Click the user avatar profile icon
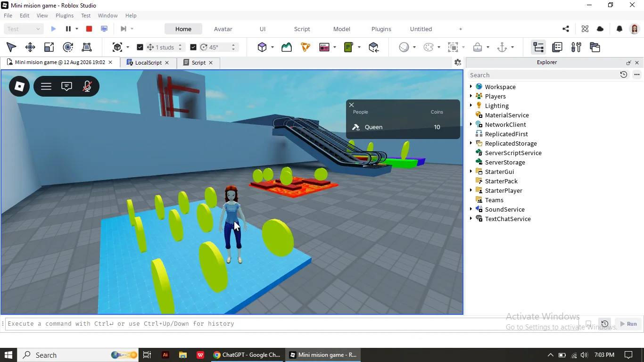 [635, 29]
